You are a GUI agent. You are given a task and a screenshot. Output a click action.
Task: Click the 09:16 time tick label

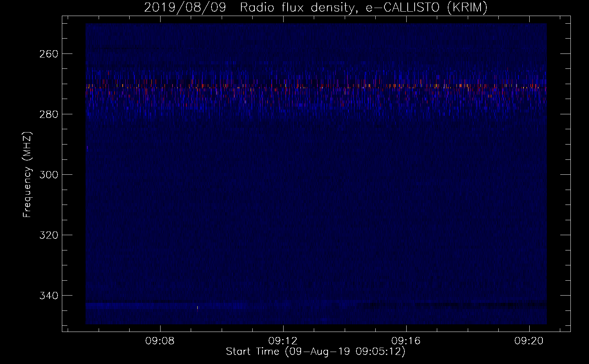click(406, 341)
